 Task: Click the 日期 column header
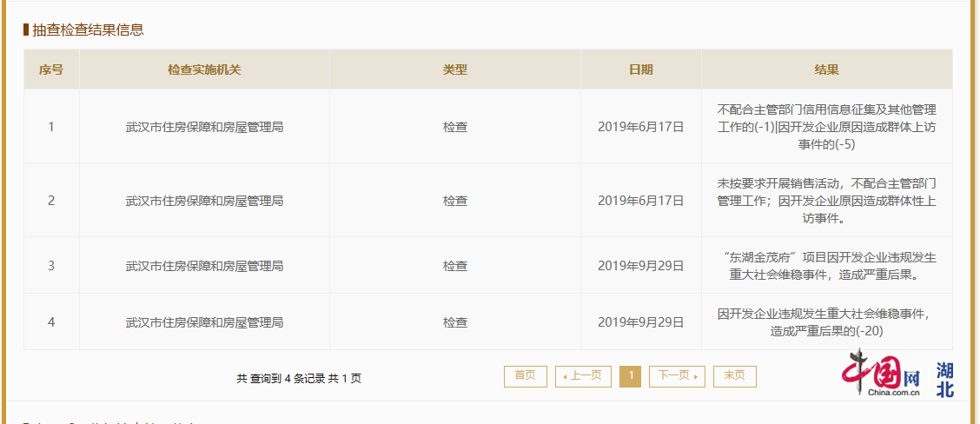coord(640,70)
